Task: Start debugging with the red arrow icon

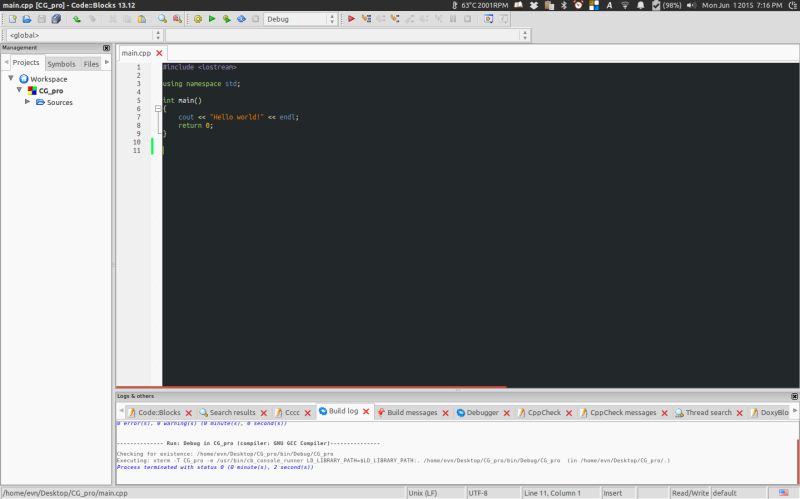Action: click(x=351, y=19)
